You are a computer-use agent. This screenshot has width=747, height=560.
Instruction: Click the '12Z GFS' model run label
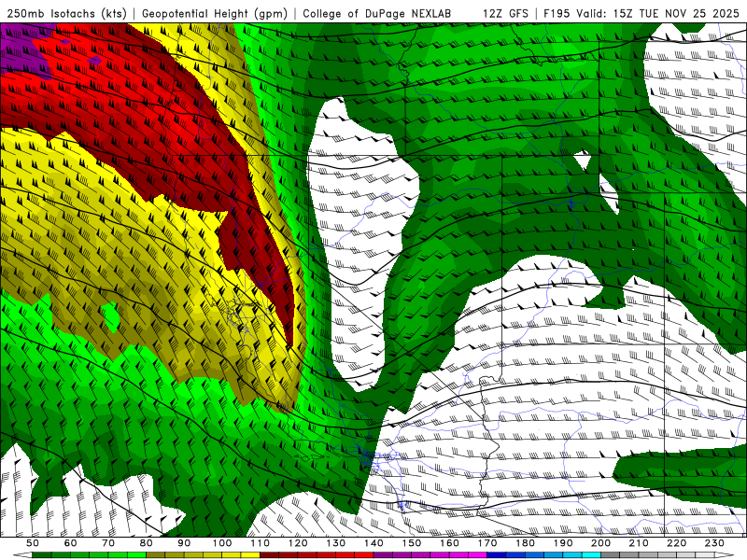pos(505,14)
